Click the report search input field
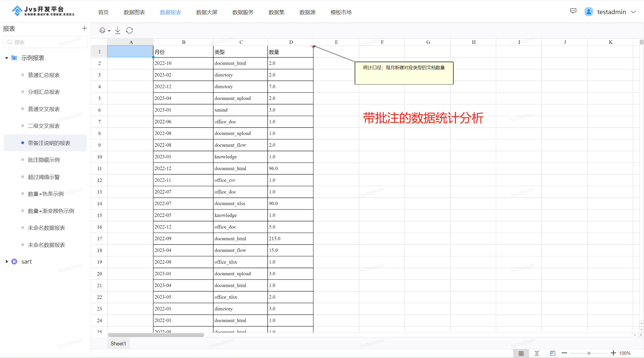644x358 pixels. pyautogui.click(x=45, y=42)
